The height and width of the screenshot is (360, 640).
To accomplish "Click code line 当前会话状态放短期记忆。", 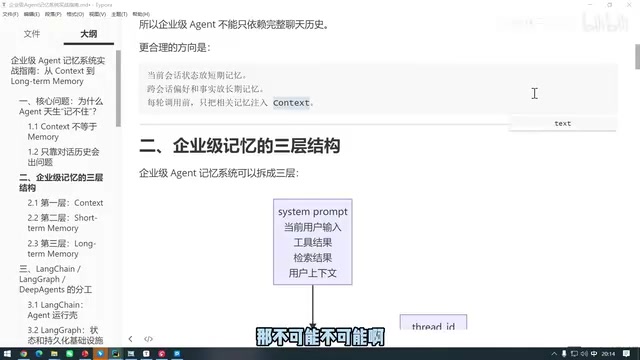I will coord(197,75).
